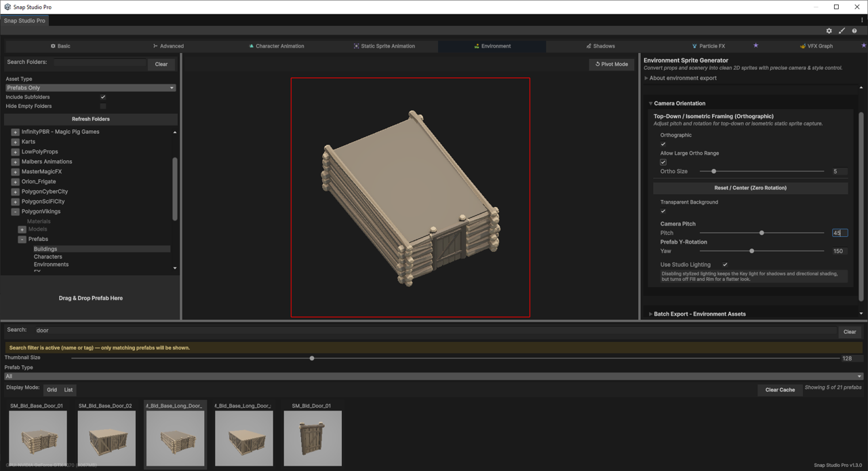Screen dimensions: 868x471
Task: Select the Materials folder
Action: click(39, 221)
